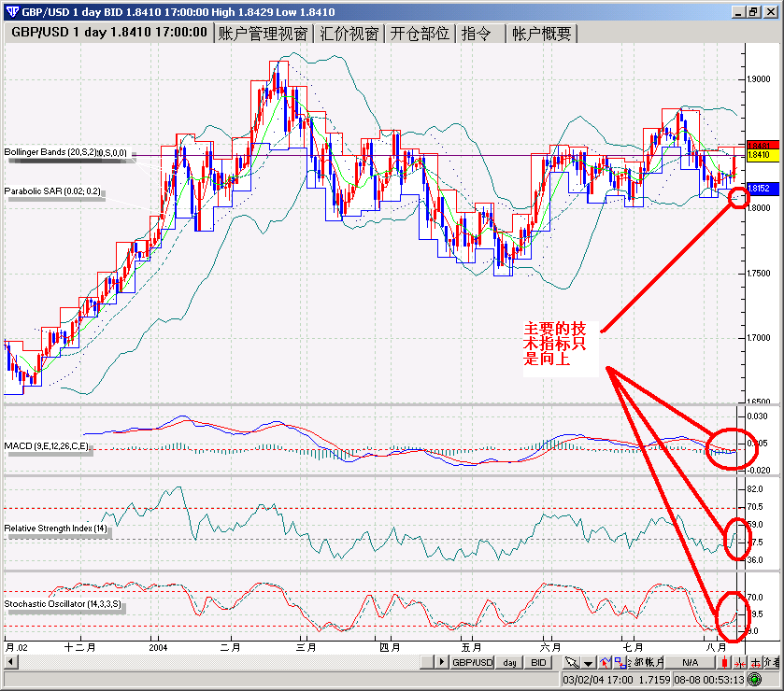The height and width of the screenshot is (691, 784).
Task: Click the application icon in title bar
Action: [x=10, y=11]
